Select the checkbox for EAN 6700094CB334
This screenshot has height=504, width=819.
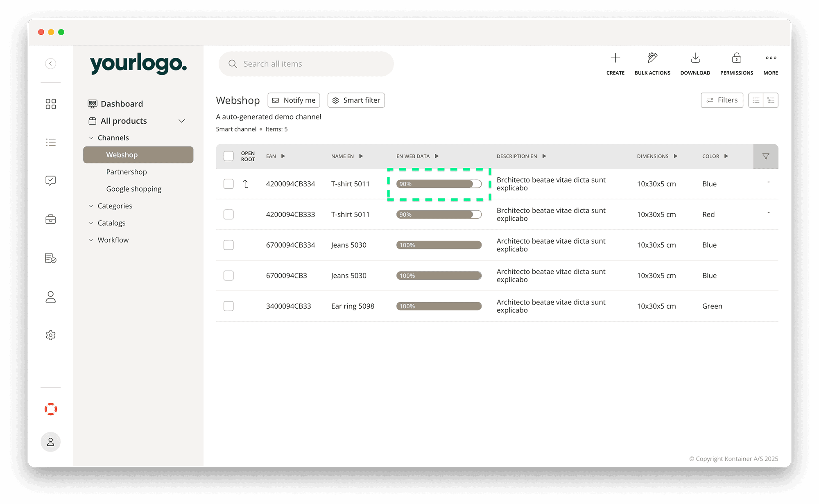pyautogui.click(x=229, y=245)
